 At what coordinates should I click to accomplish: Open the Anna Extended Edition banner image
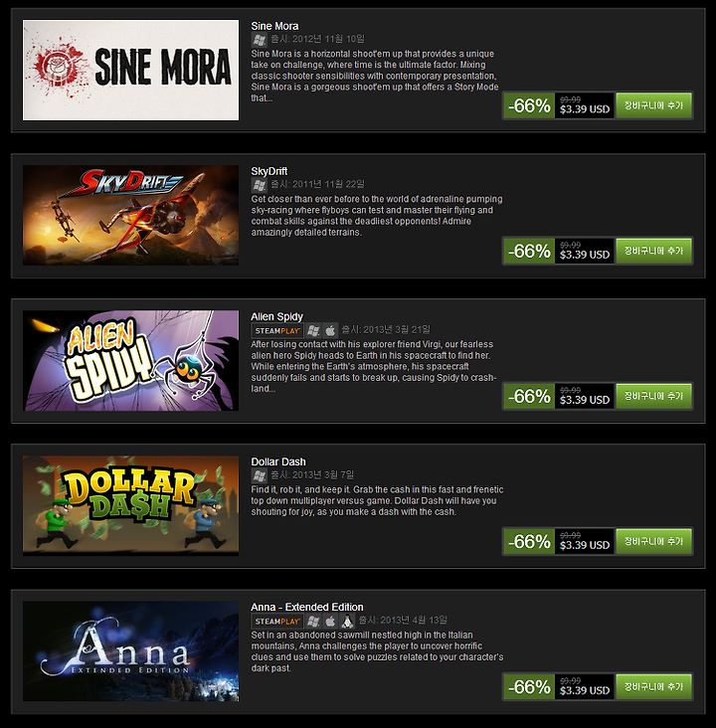(x=131, y=651)
